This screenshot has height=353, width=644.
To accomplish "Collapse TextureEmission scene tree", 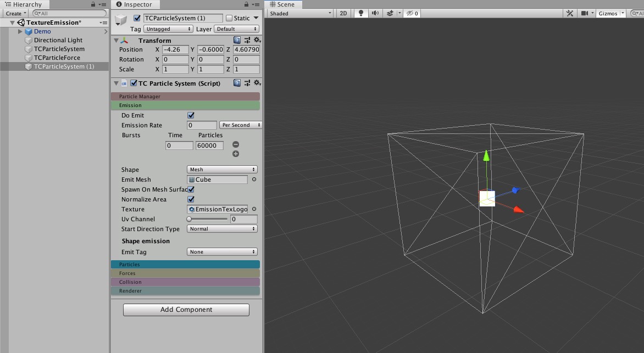I will (x=12, y=23).
